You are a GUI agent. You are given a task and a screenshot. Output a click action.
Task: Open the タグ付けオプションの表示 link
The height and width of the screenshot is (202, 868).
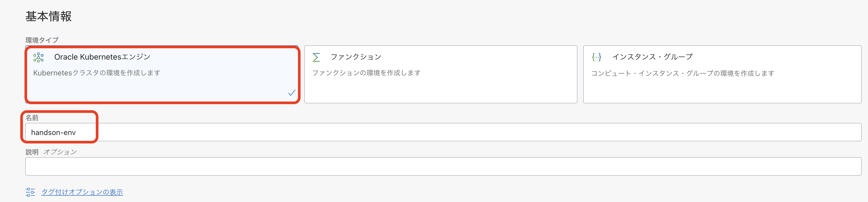tap(82, 192)
